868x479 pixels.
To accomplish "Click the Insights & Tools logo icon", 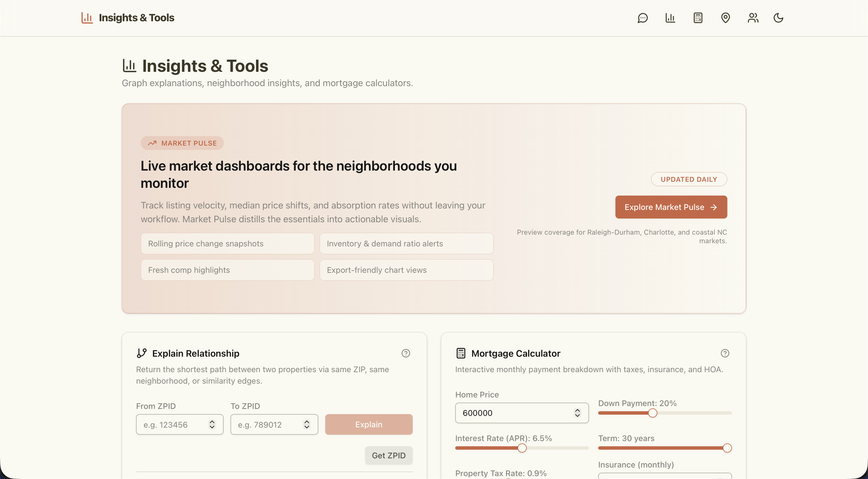I will 87,18.
